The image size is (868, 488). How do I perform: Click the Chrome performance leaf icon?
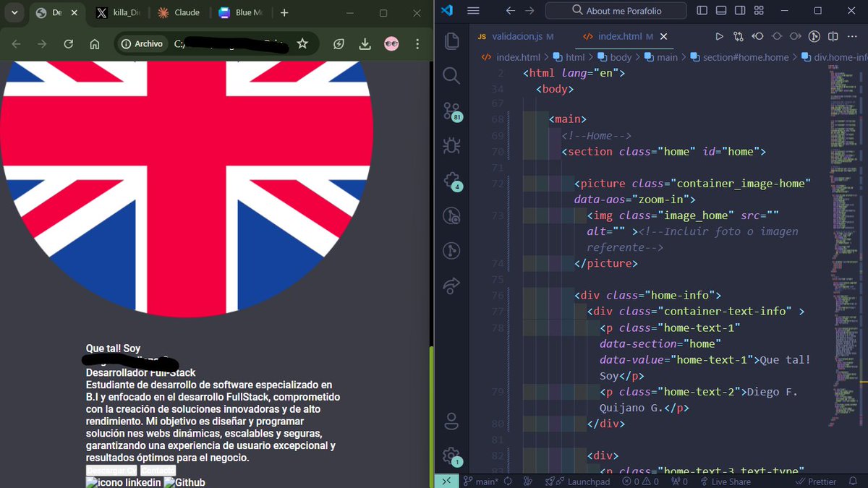pyautogui.click(x=339, y=44)
